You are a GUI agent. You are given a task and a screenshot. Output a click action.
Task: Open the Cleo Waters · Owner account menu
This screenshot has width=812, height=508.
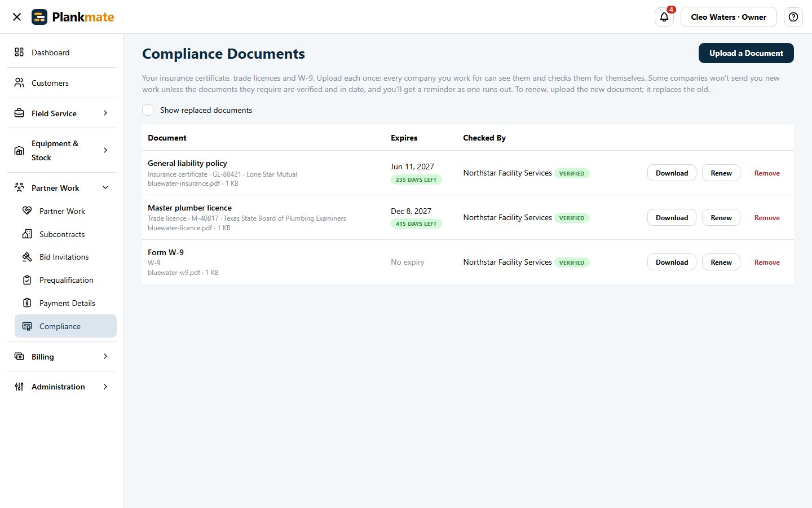click(x=729, y=17)
